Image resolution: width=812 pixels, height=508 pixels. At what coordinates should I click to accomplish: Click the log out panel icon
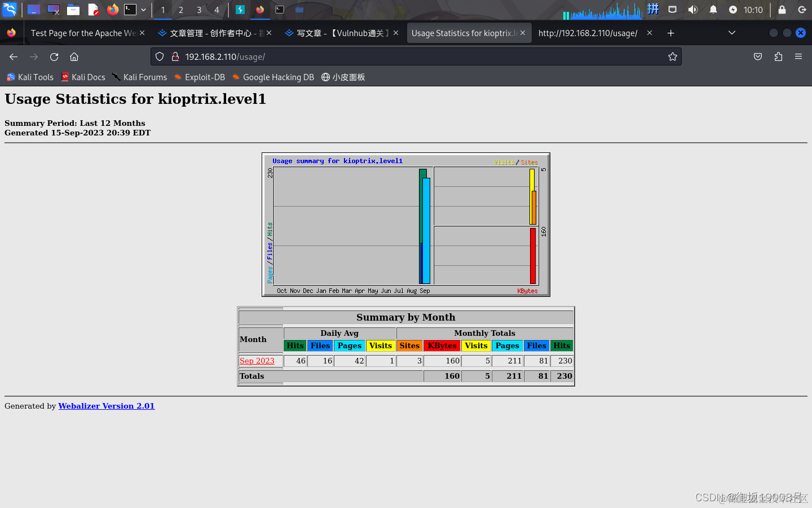802,10
